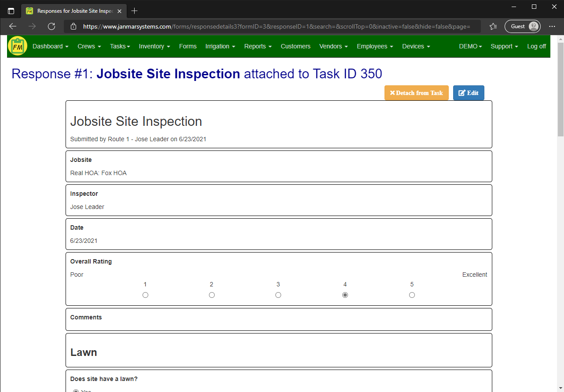Select Overall Rating 4 radio button
The width and height of the screenshot is (564, 392).
(345, 295)
